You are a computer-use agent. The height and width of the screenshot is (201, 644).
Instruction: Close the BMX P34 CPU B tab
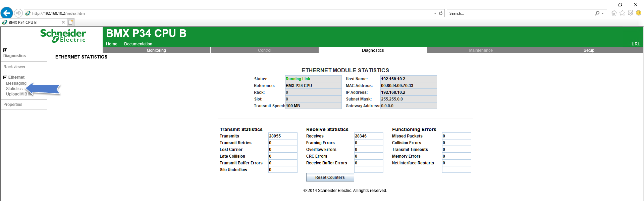pos(63,22)
